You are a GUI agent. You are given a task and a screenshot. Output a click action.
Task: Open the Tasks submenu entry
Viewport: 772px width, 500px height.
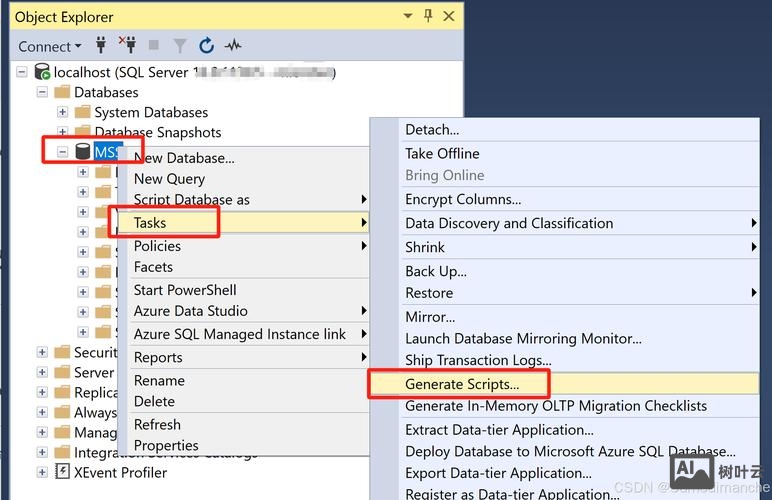(x=150, y=222)
